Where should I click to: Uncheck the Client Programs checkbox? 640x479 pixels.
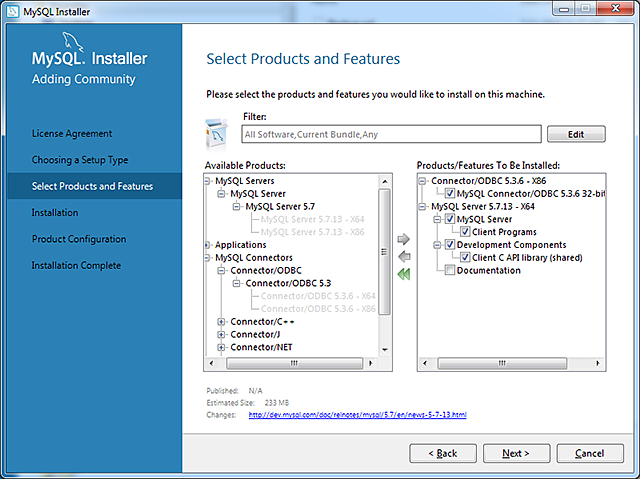pos(466,232)
